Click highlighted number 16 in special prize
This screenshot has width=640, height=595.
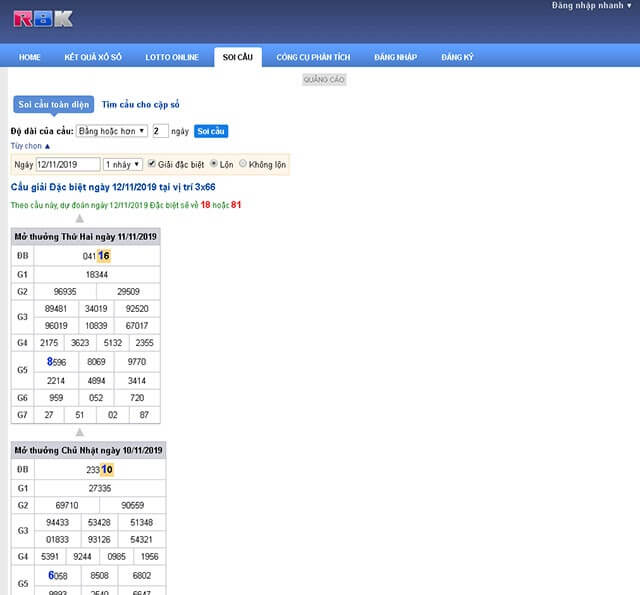pos(104,256)
